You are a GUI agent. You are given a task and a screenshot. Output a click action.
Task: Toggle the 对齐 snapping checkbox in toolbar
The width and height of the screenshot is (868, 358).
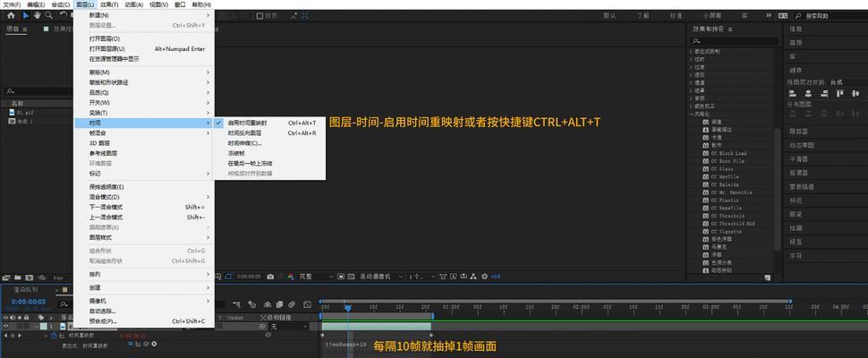click(x=260, y=16)
